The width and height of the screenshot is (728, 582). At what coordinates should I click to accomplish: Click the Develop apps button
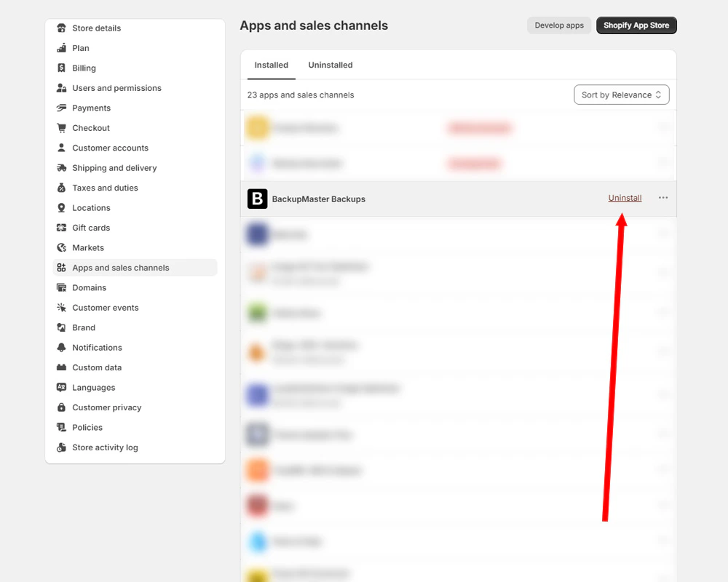click(x=558, y=25)
